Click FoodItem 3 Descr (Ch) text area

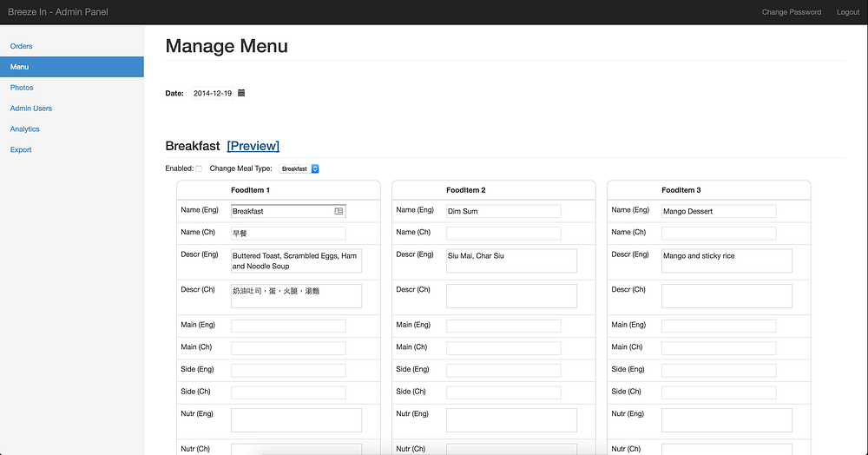pos(727,296)
